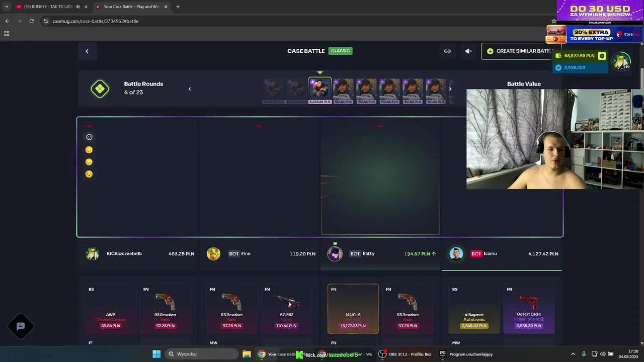
Task: Select the Desert Eagle Sunset Storm item
Action: pyautogui.click(x=529, y=309)
